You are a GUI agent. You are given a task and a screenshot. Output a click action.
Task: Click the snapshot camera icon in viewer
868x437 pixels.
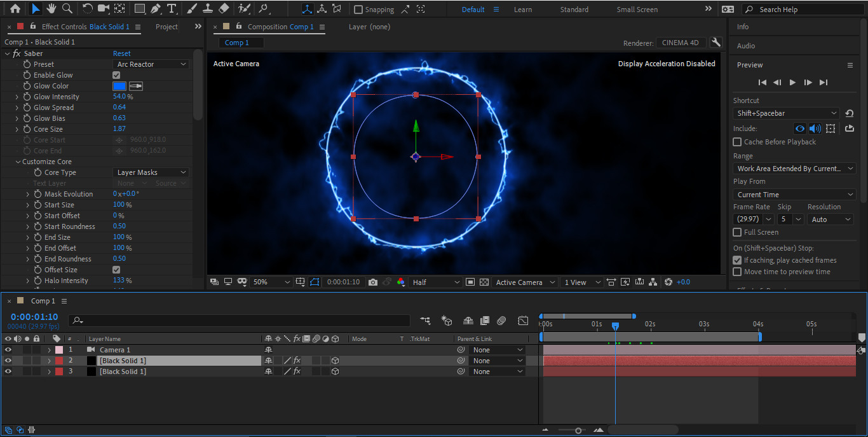click(x=373, y=282)
